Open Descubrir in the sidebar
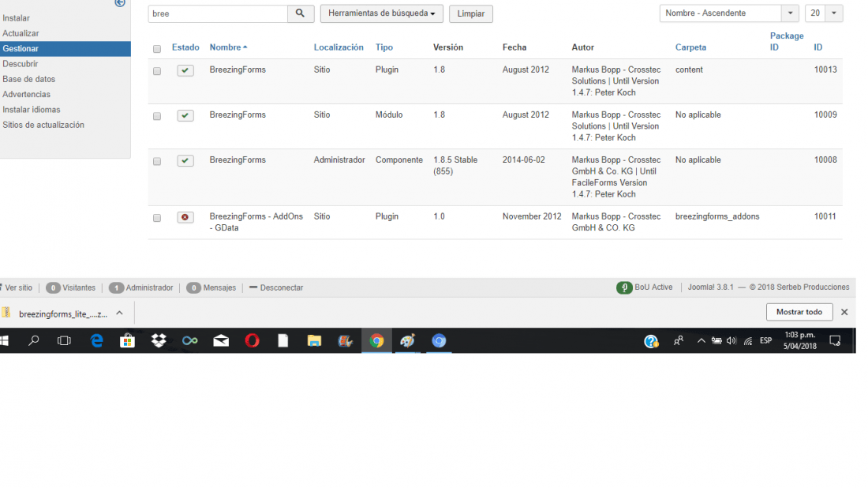 (x=21, y=64)
